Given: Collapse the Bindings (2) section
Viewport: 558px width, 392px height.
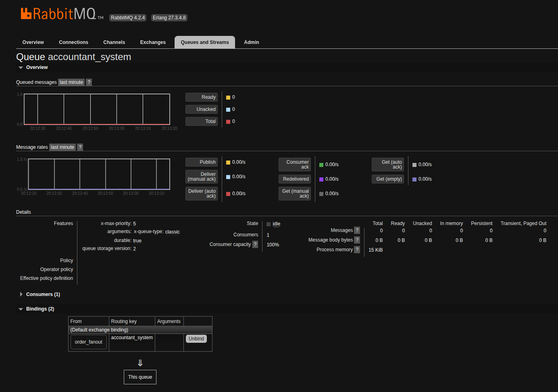Looking at the screenshot, I should (x=36, y=309).
